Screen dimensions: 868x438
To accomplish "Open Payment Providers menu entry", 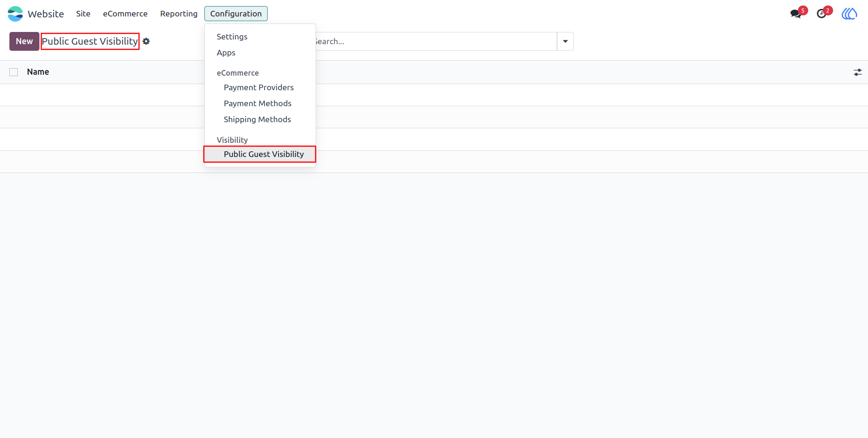I will (x=260, y=87).
